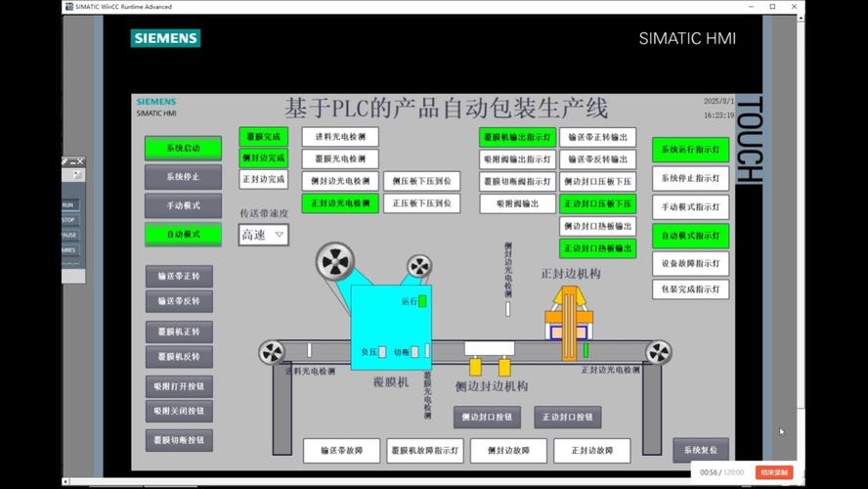This screenshot has width=868, height=489.
Task: Click the 进料光电检测 status indicator box
Action: click(x=339, y=137)
